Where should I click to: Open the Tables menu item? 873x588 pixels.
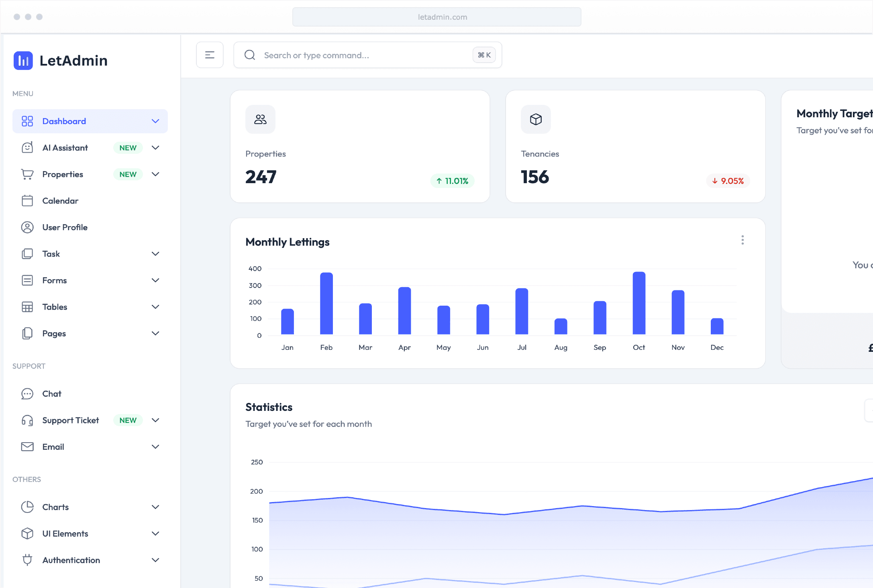point(55,307)
